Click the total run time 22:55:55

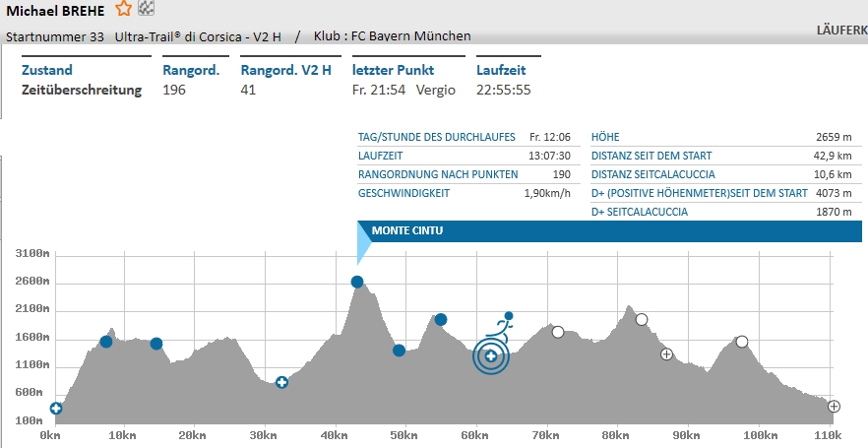[503, 90]
